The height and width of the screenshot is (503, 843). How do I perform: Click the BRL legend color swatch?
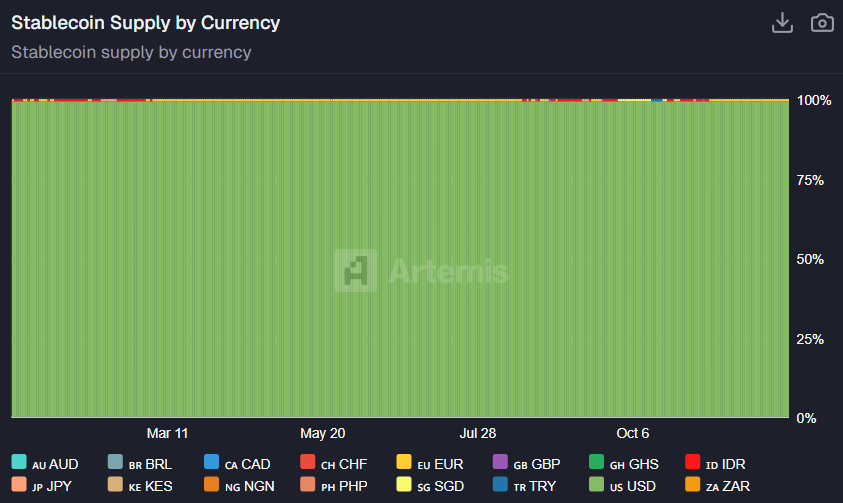tap(115, 463)
